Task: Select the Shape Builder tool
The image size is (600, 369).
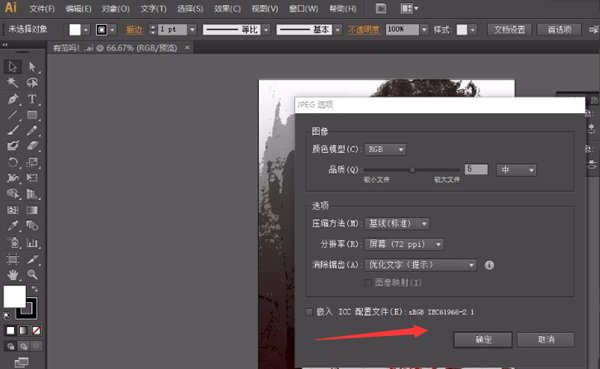Action: click(13, 194)
